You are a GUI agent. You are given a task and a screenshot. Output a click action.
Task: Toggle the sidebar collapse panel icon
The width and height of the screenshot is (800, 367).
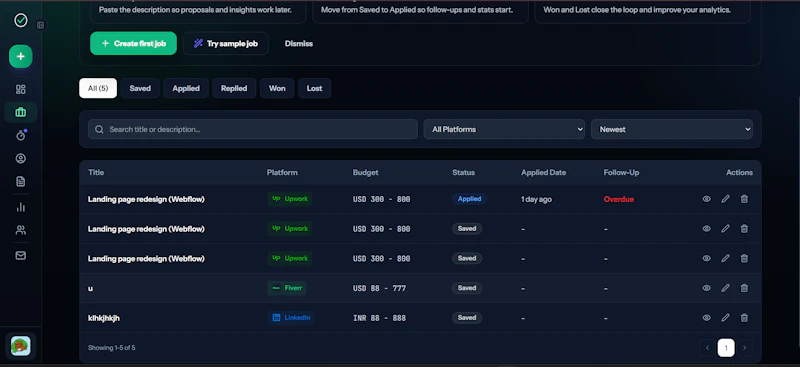coord(41,25)
